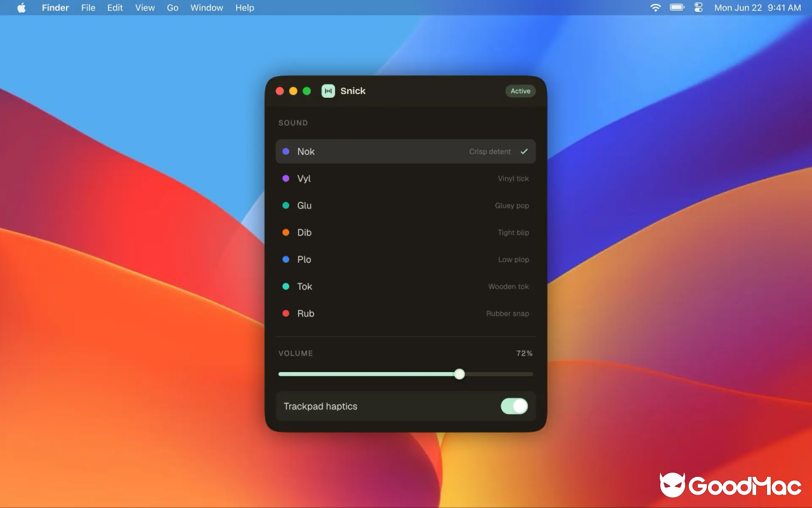Image resolution: width=812 pixels, height=508 pixels.
Task: Open the Apple menu
Action: [x=22, y=8]
